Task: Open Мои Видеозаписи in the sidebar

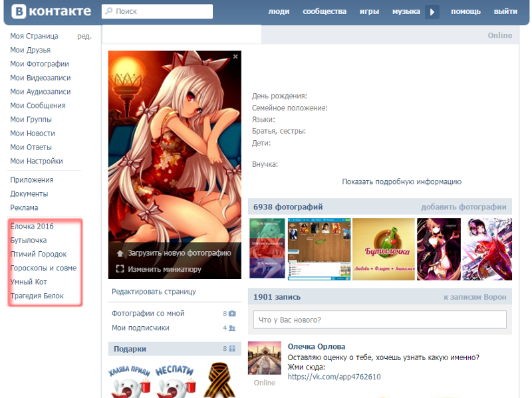Action: coord(41,78)
